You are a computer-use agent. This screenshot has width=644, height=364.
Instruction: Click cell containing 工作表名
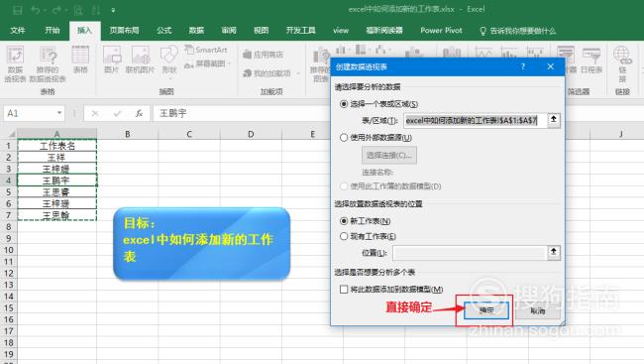pyautogui.click(x=57, y=146)
